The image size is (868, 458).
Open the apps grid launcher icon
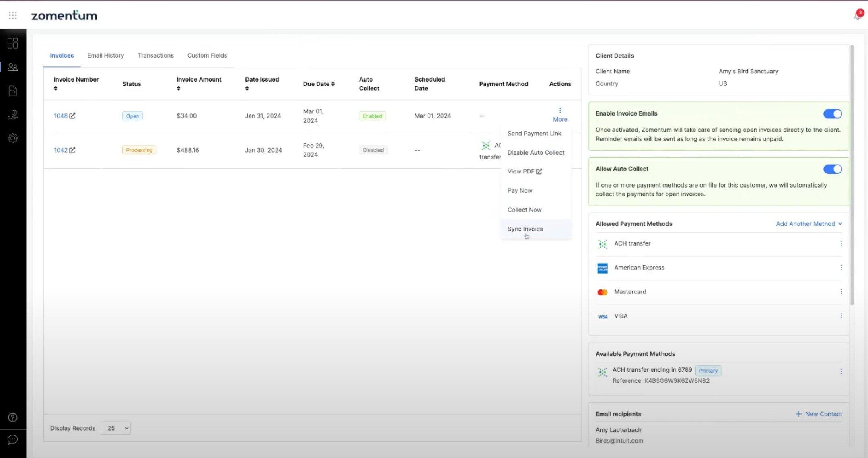coord(13,15)
